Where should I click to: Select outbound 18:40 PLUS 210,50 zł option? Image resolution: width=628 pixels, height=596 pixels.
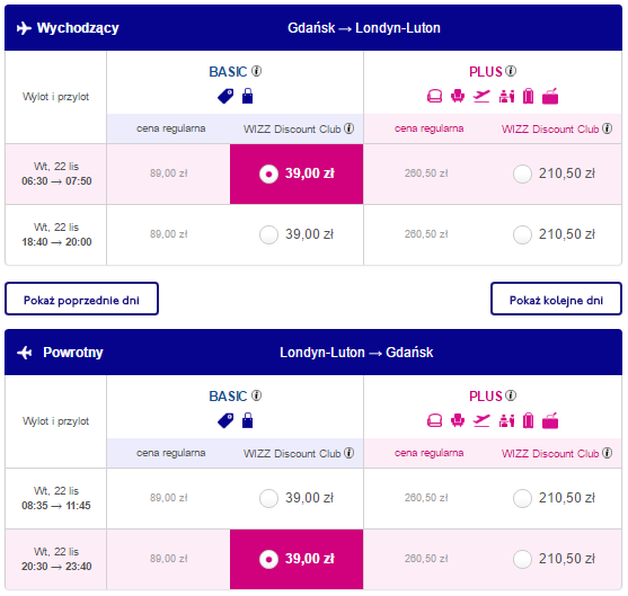coord(522,235)
